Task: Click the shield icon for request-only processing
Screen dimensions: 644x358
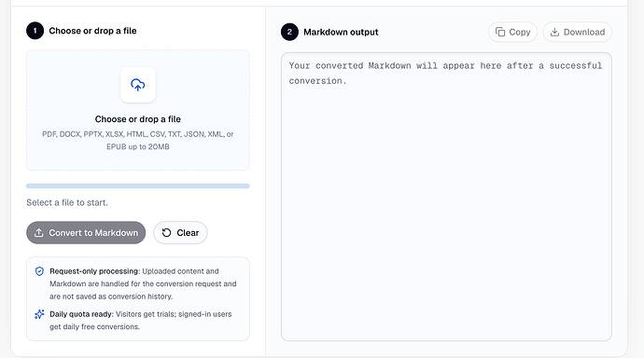Action: pyautogui.click(x=39, y=271)
